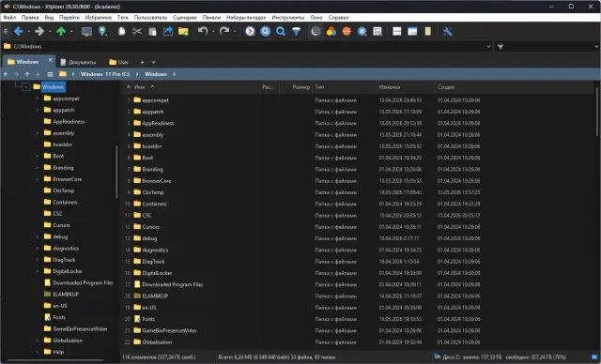Toggle the dual pane layout icon
Screen dimensions: 601x364
click(x=397, y=31)
